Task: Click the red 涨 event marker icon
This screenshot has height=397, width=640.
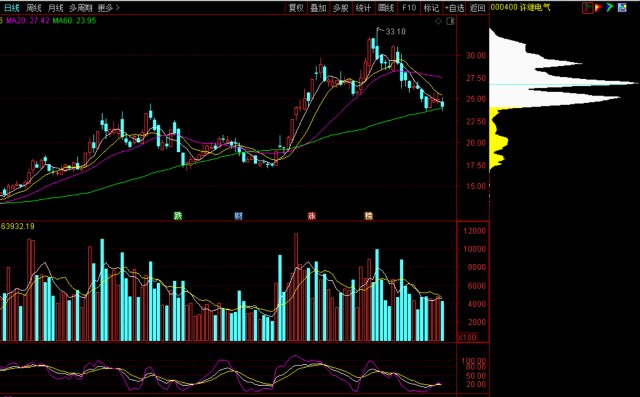Action: pyautogui.click(x=312, y=216)
